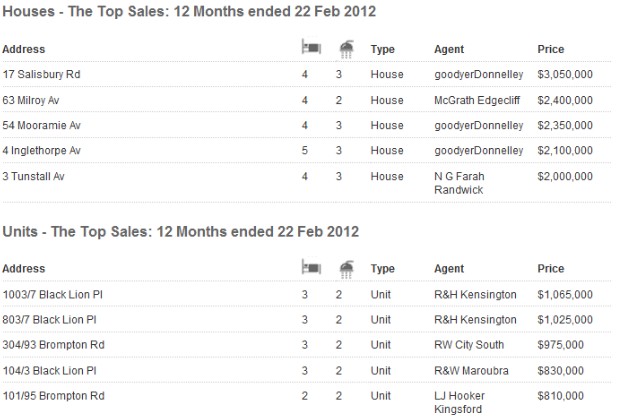The height and width of the screenshot is (420, 620).
Task: Open 304/93 Brompton Rd unit listing
Action: coord(53,345)
